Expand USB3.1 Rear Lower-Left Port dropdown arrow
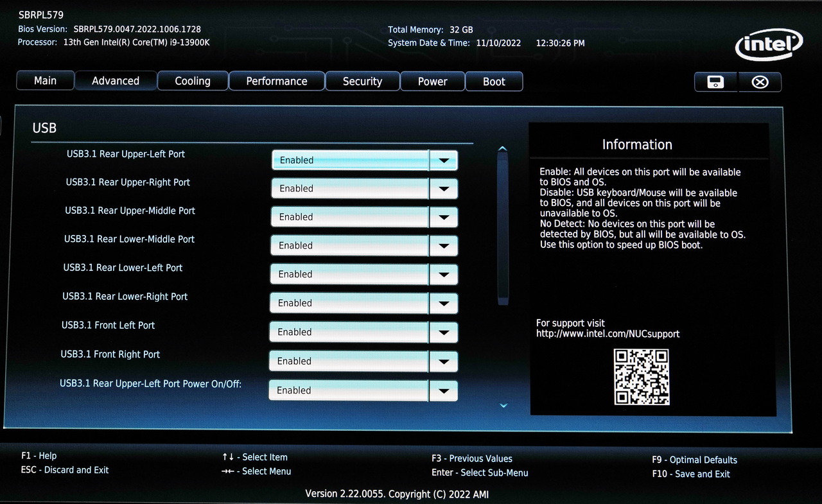 coord(444,275)
